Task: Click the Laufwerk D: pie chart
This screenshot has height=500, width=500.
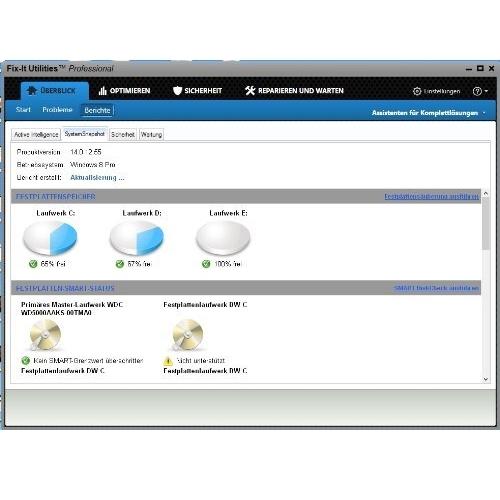Action: (x=137, y=239)
